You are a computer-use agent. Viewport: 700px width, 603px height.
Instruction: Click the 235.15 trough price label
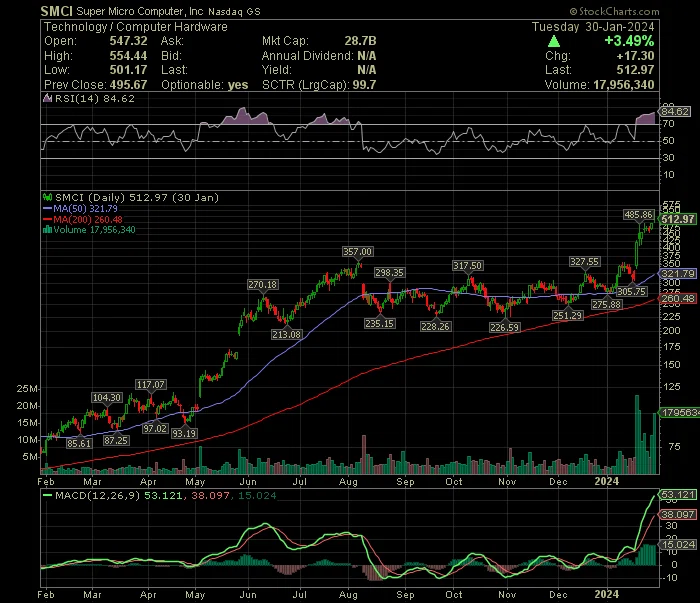click(379, 324)
